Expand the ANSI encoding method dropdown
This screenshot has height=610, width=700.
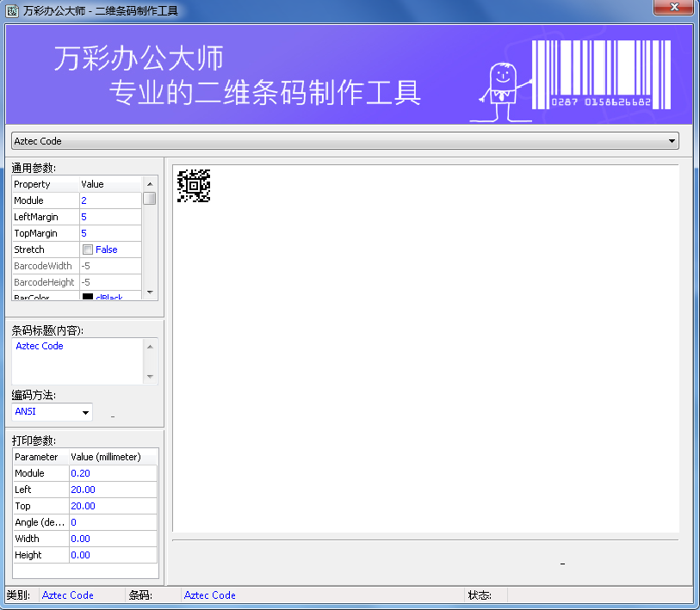point(85,412)
